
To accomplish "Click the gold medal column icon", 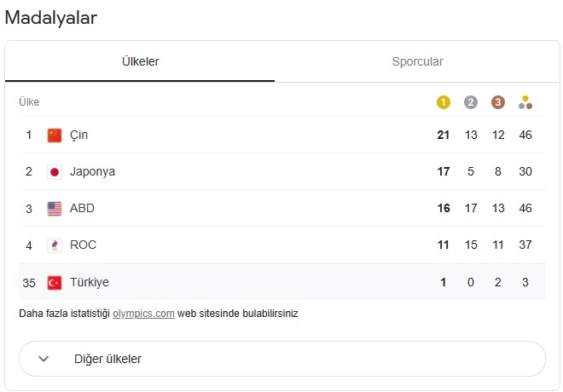I will 443,102.
